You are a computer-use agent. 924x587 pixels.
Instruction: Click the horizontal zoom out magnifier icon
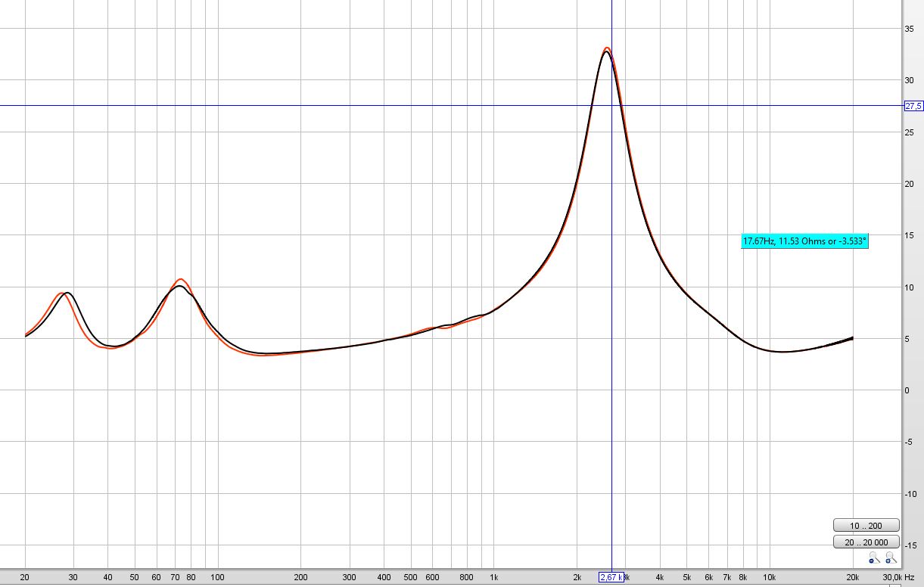(x=874, y=557)
